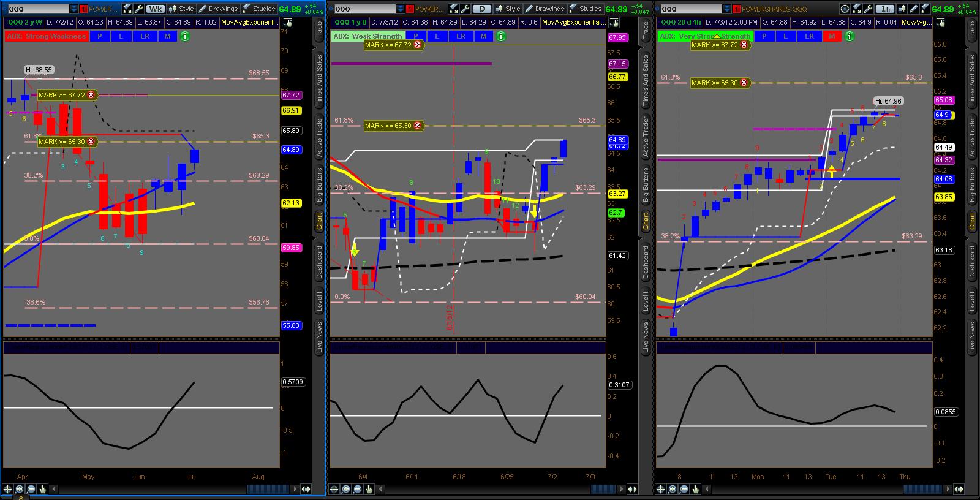Zoom out on the weekly chart

click(31, 489)
